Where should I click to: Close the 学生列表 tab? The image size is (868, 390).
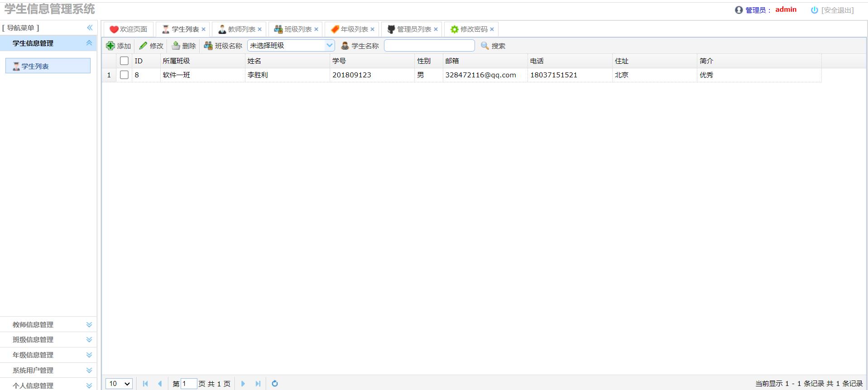pos(203,29)
